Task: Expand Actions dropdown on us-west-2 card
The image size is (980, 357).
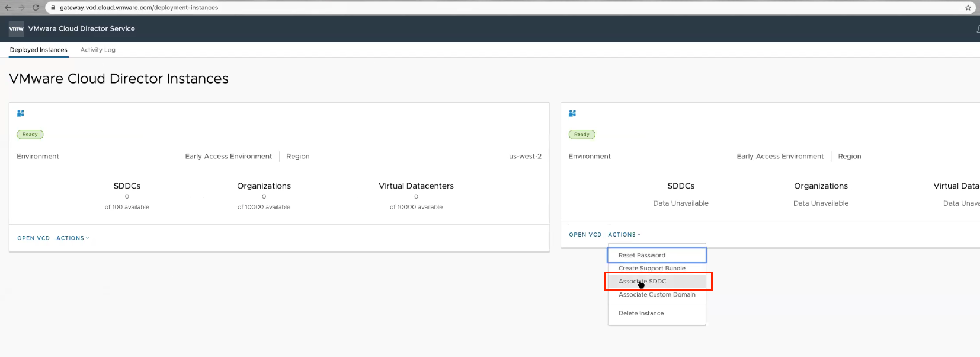Action: 73,238
